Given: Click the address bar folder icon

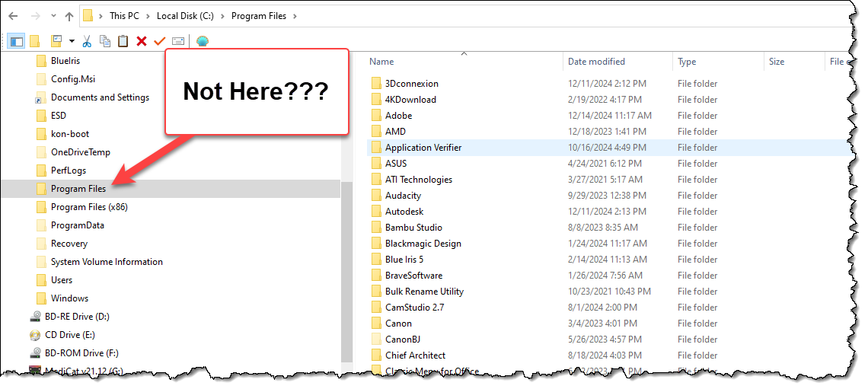Looking at the screenshot, I should click(x=88, y=16).
